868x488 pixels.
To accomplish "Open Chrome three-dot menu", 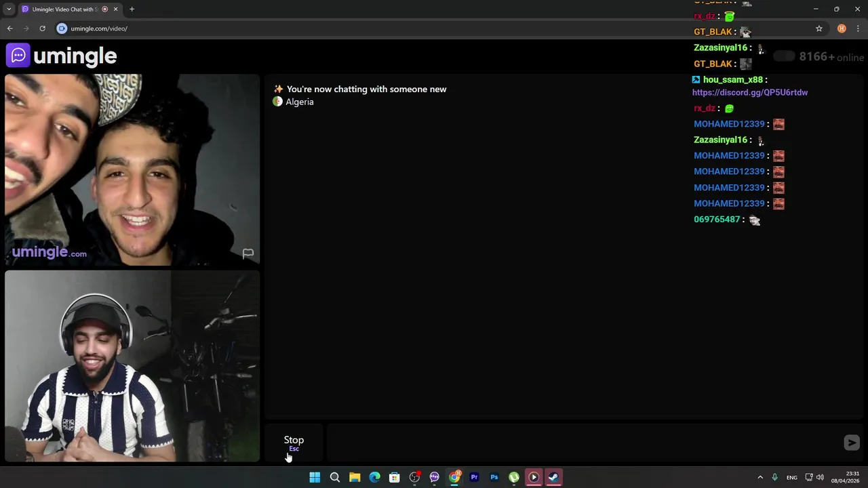I will click(x=859, y=28).
